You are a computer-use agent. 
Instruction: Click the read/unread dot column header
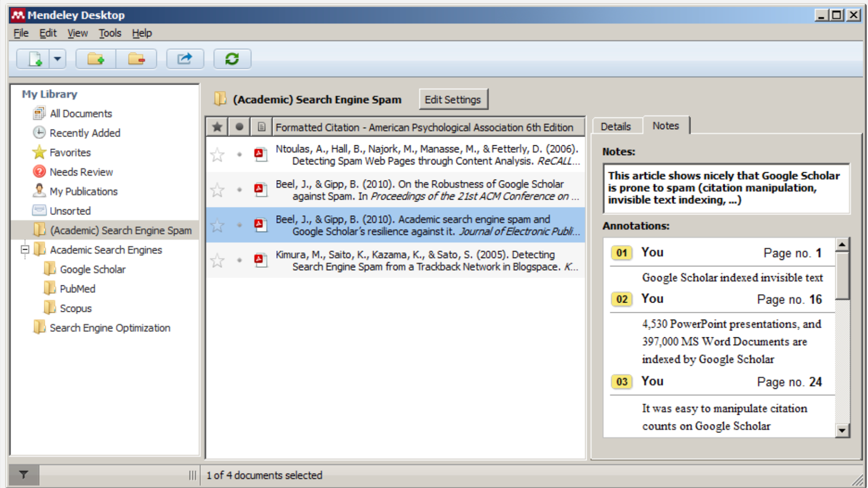click(239, 127)
